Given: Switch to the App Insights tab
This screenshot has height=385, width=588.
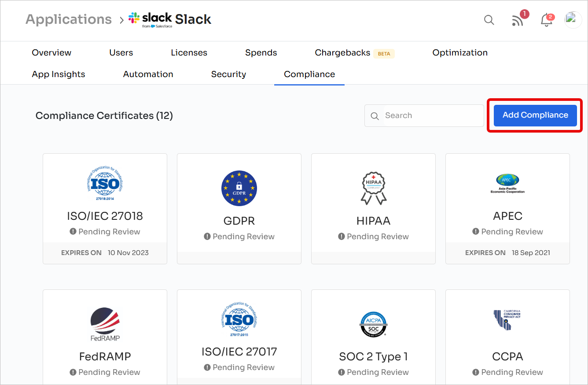Looking at the screenshot, I should 59,74.
